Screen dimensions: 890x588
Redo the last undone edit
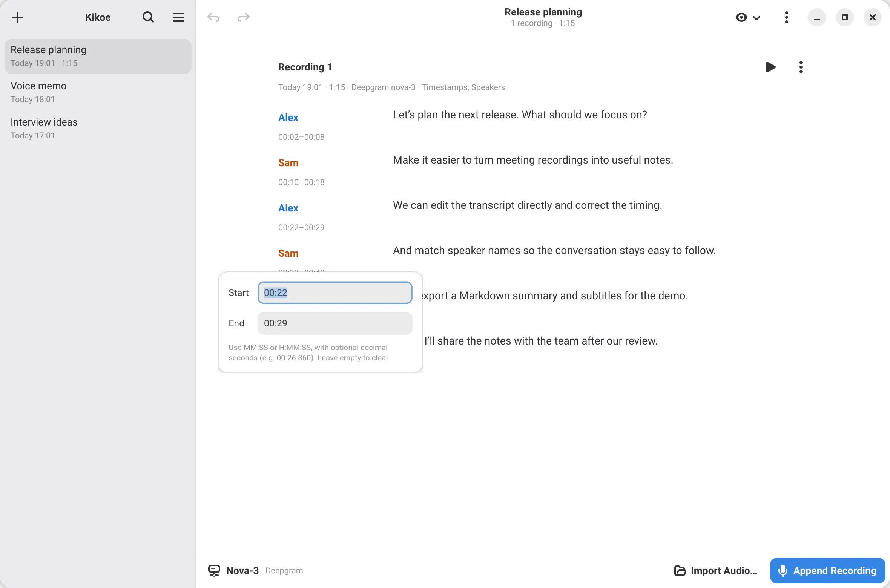tap(244, 17)
